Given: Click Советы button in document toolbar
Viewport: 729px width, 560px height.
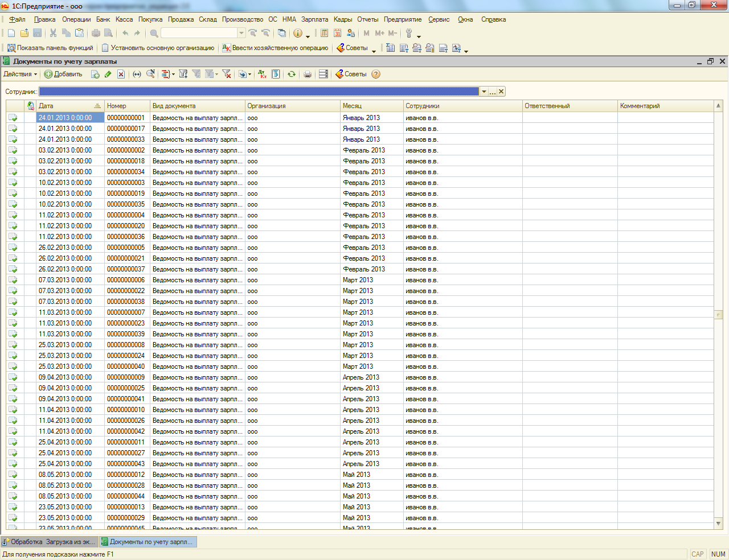Looking at the screenshot, I should pos(351,74).
